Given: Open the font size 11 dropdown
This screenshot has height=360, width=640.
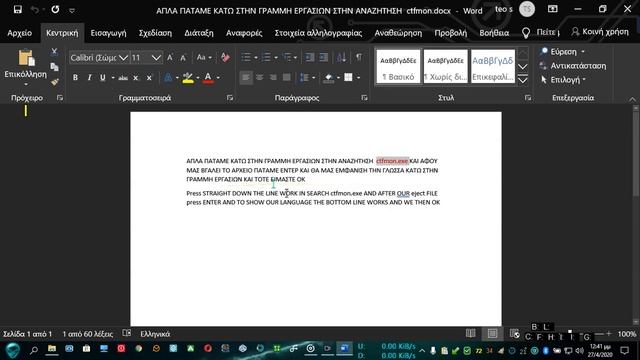Looking at the screenshot, I should pos(156,58).
